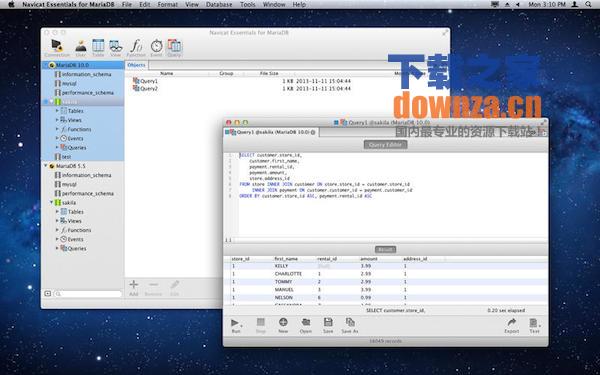Click the Export arrow icon

coord(512,326)
